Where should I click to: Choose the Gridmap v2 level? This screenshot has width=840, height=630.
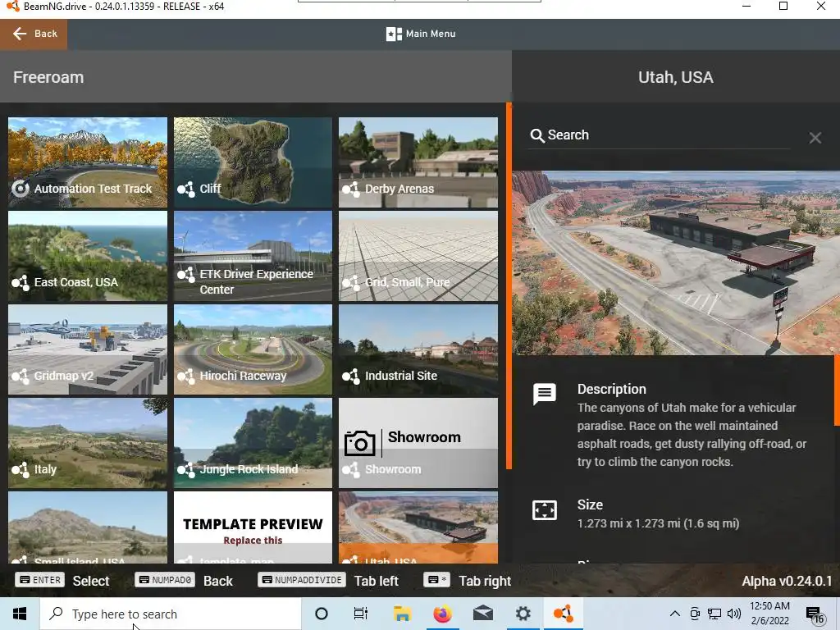pos(87,349)
